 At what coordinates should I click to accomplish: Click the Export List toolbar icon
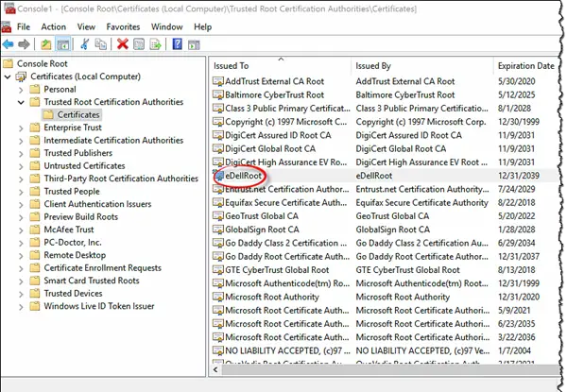click(156, 44)
